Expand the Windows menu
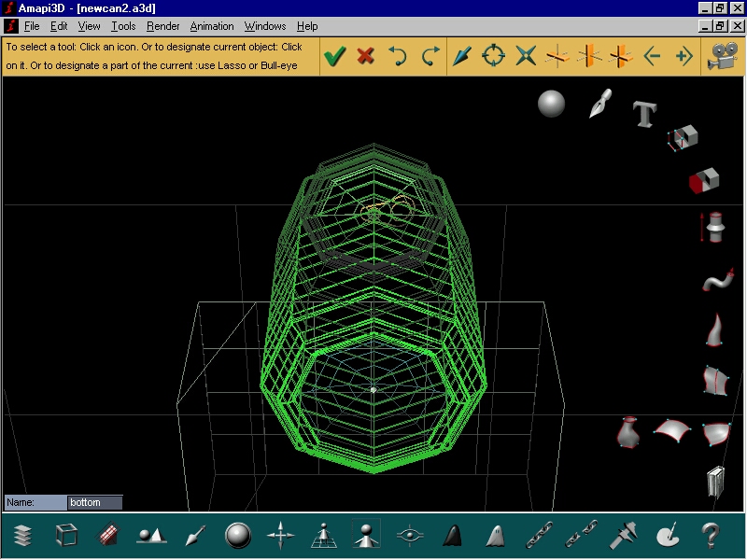Screen dimensions: 747x560 pos(265,26)
